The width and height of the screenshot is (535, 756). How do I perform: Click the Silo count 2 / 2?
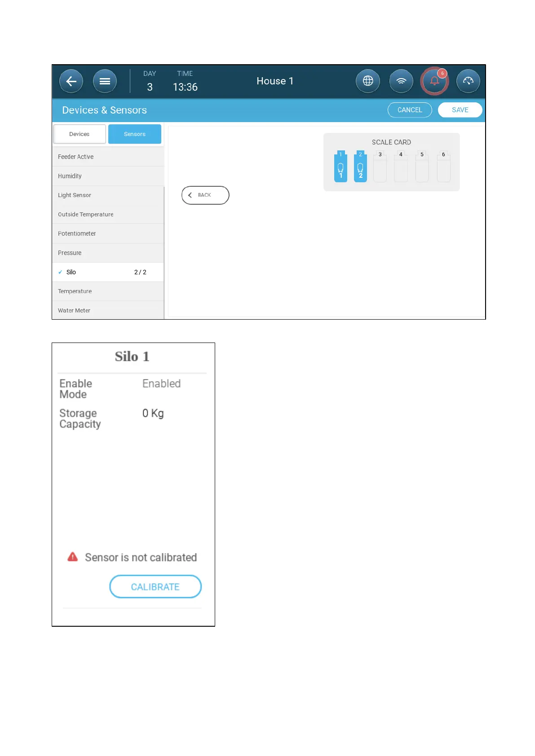click(x=140, y=272)
